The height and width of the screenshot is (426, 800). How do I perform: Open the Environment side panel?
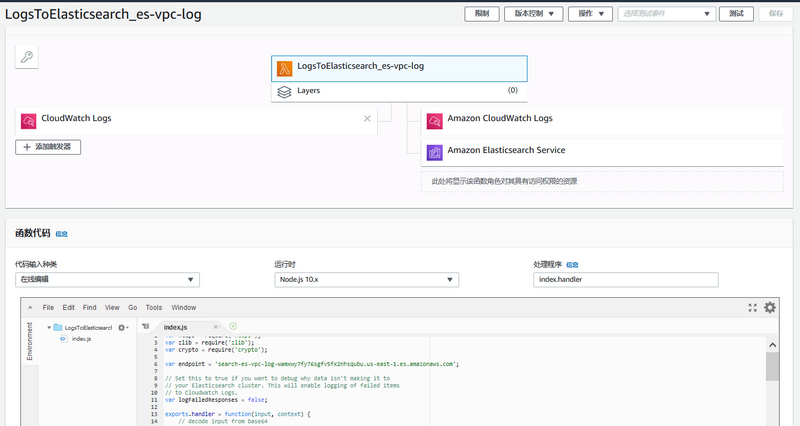click(29, 341)
